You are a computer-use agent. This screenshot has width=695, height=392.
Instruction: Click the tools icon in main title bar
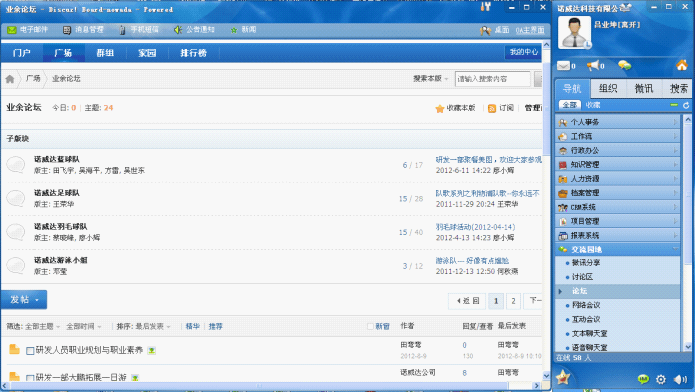(486, 7)
